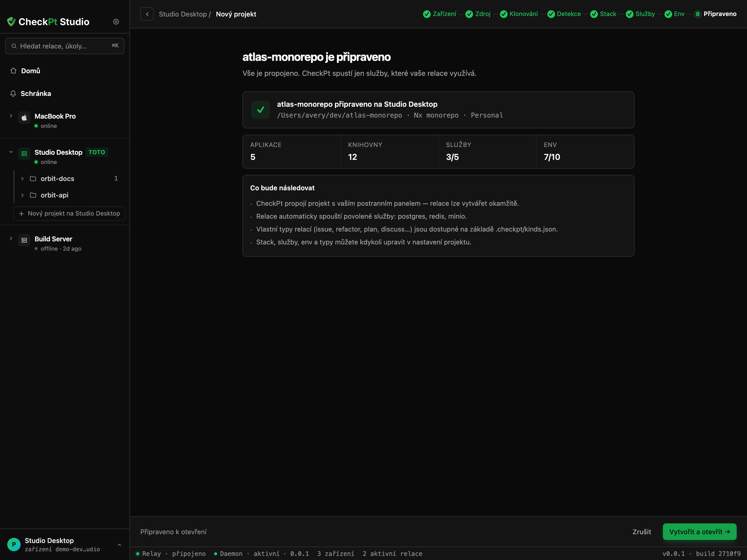Image resolution: width=747 pixels, height=560 pixels.
Task: Go to the Stack step
Action: [x=603, y=14]
